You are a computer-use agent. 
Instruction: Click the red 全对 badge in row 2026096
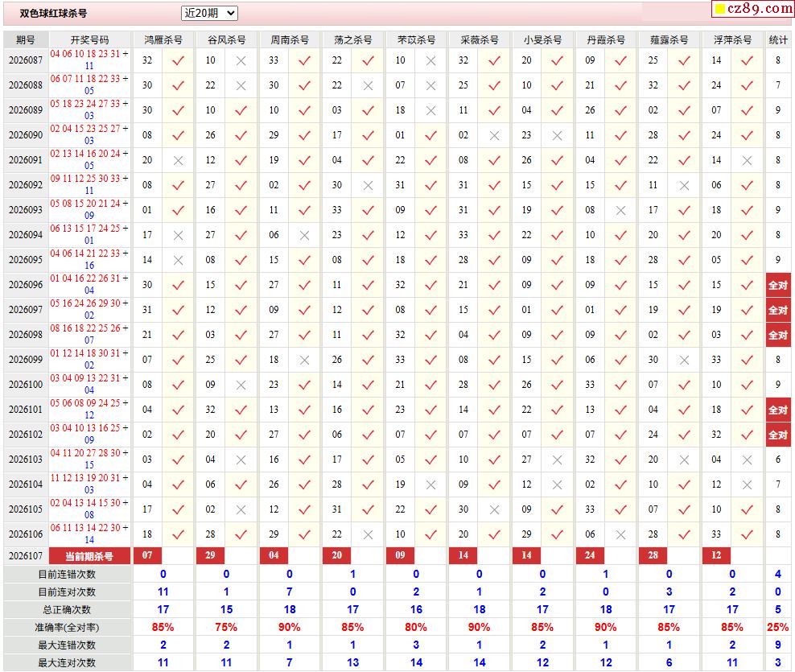778,285
